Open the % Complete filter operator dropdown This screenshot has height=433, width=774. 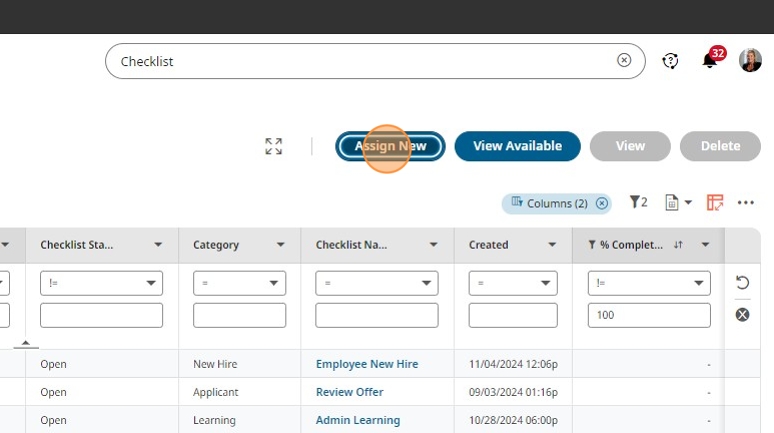point(649,283)
